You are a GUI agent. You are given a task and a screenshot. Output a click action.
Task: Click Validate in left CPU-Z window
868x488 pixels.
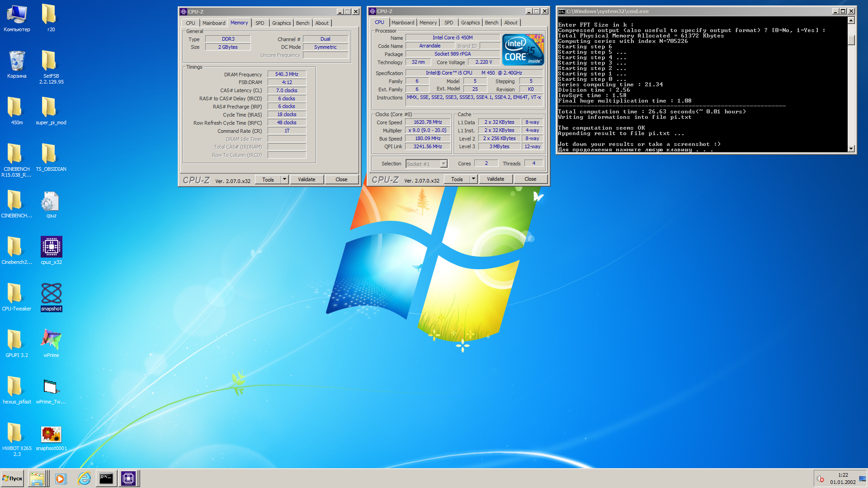click(x=307, y=179)
